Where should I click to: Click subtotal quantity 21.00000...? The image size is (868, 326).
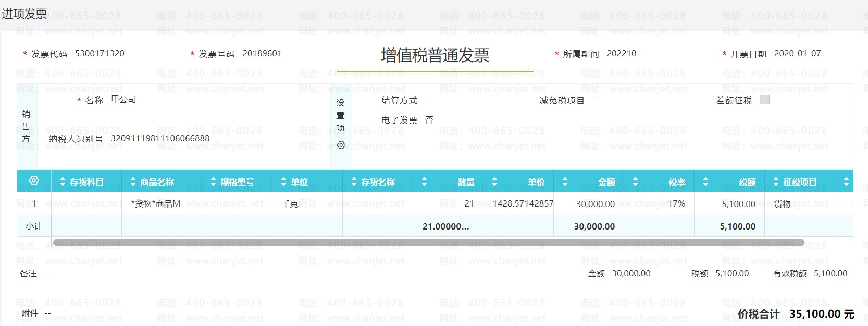click(445, 226)
